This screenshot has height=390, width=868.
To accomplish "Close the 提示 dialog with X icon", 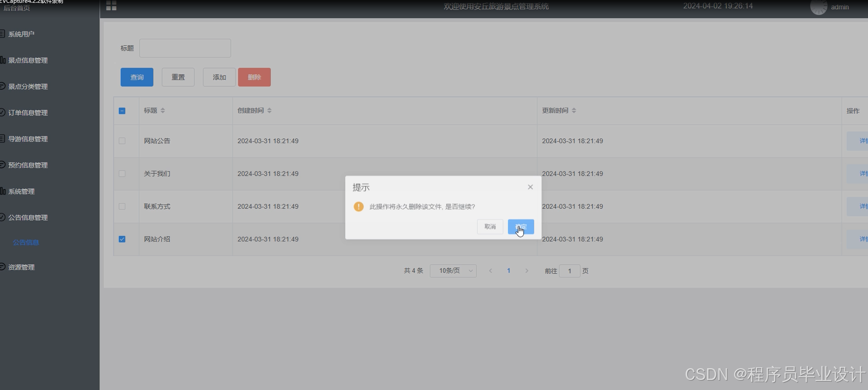I will [x=530, y=187].
